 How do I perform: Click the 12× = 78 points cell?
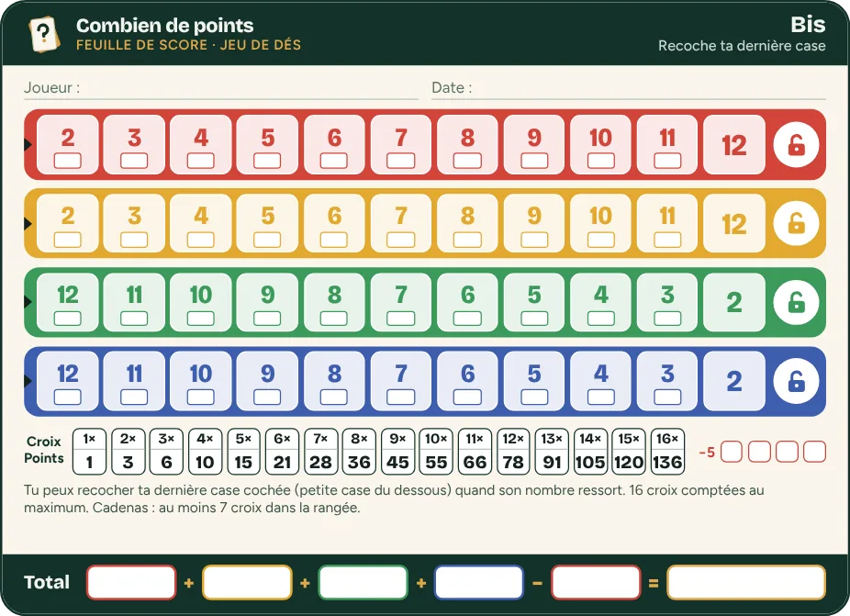(x=513, y=451)
